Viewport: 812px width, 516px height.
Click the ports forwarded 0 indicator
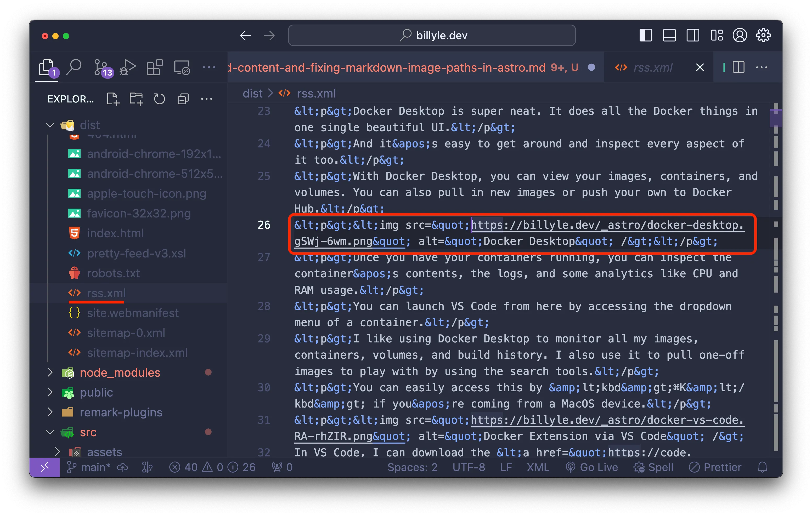click(x=282, y=467)
